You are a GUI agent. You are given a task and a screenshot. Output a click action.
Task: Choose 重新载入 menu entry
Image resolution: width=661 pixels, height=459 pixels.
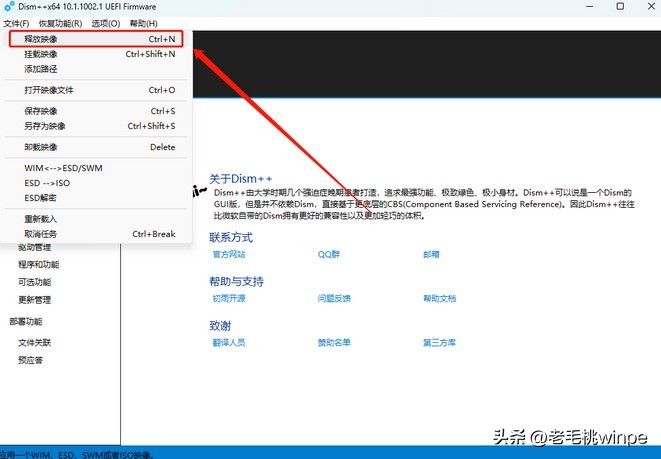[x=96, y=219]
